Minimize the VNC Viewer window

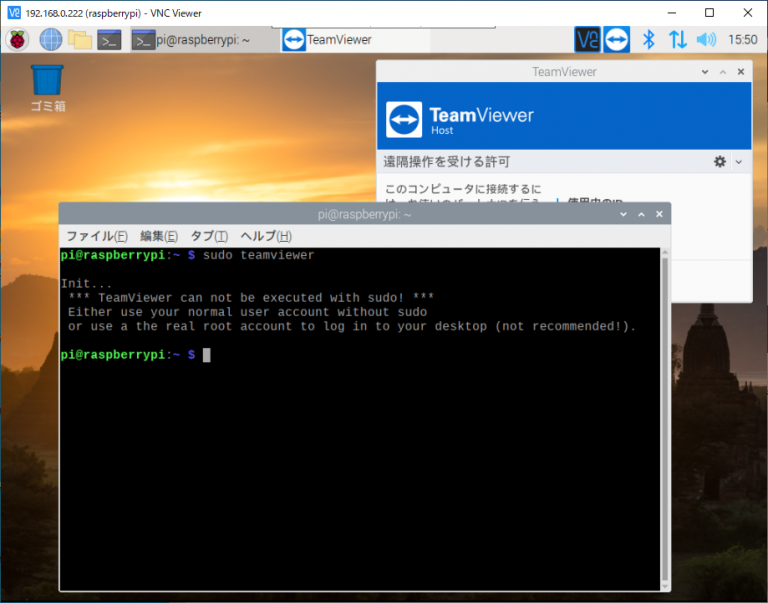coord(672,13)
